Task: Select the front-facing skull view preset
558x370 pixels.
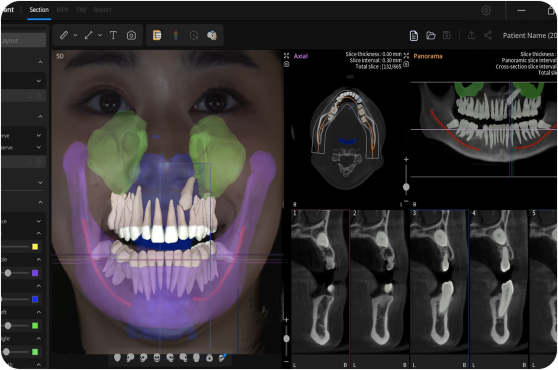Action: coord(157,358)
